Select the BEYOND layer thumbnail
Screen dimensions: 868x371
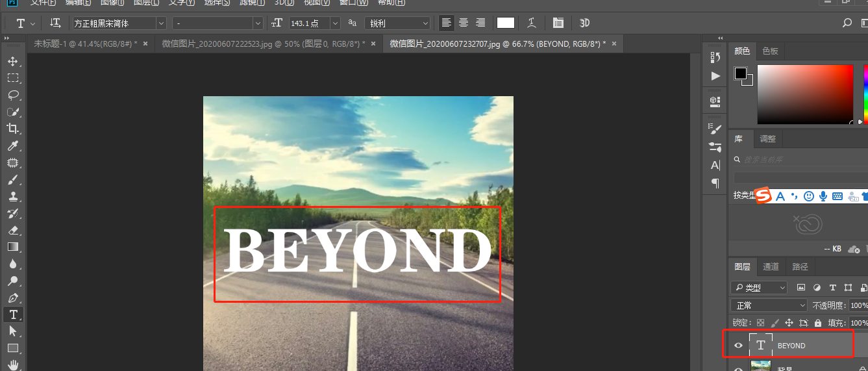coord(760,346)
